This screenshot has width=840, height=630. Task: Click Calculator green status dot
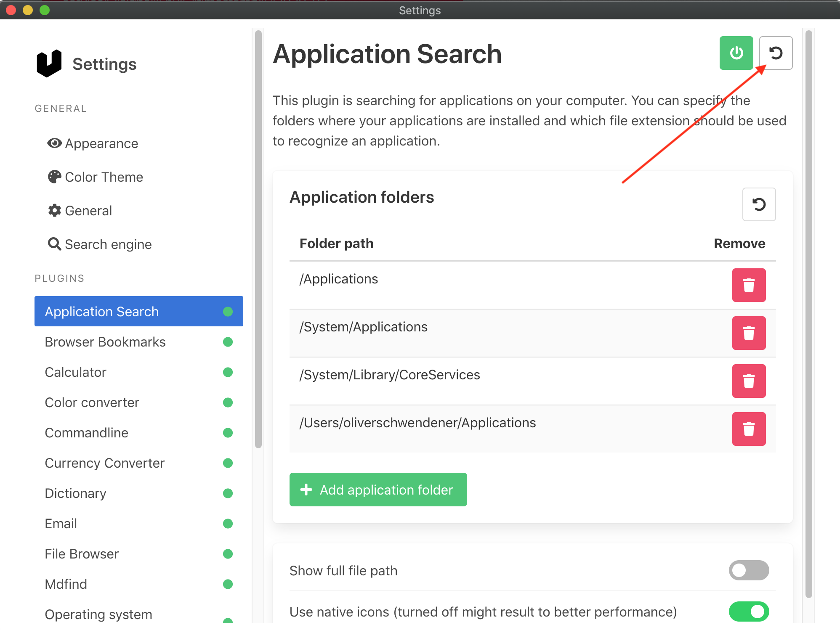coord(228,372)
